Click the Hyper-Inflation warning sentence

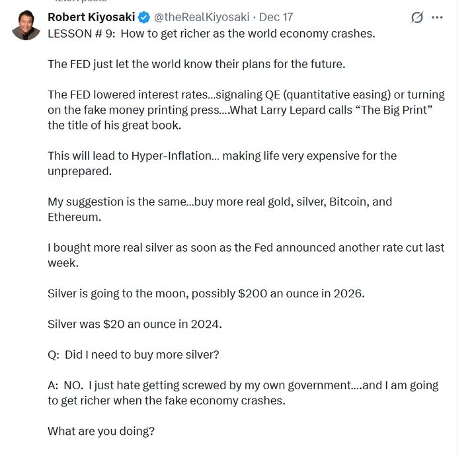point(221,156)
